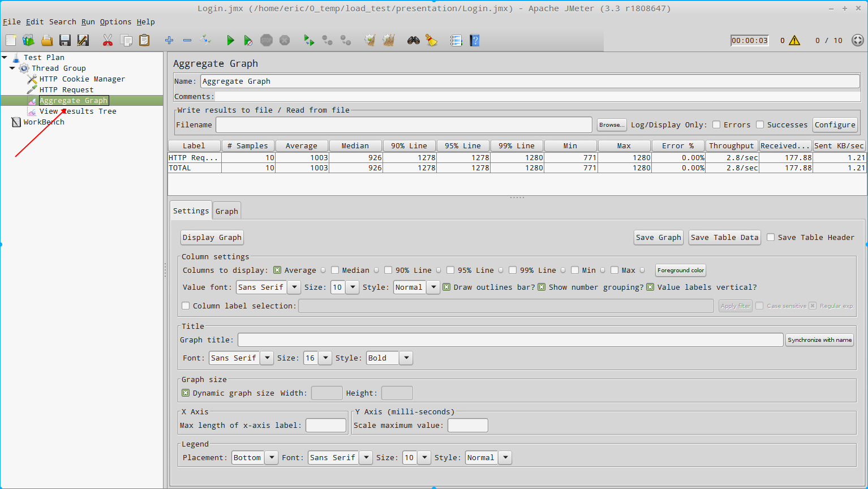Uncheck the Average column checkbox
The image size is (868, 489).
coord(277,270)
